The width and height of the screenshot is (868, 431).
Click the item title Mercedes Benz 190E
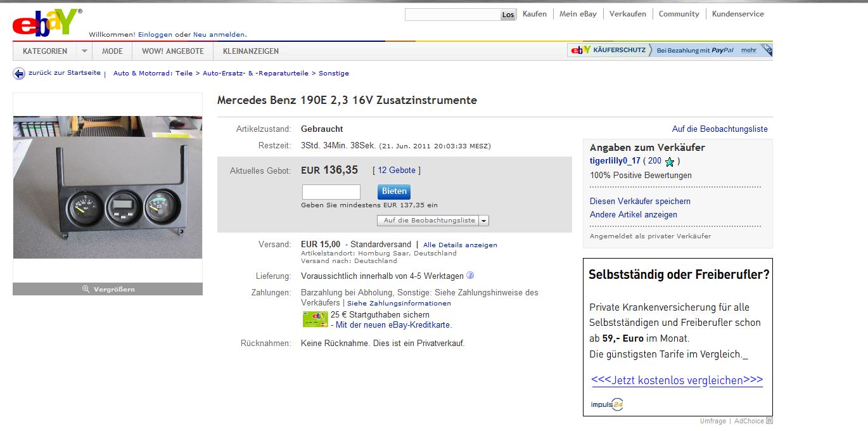tap(347, 100)
